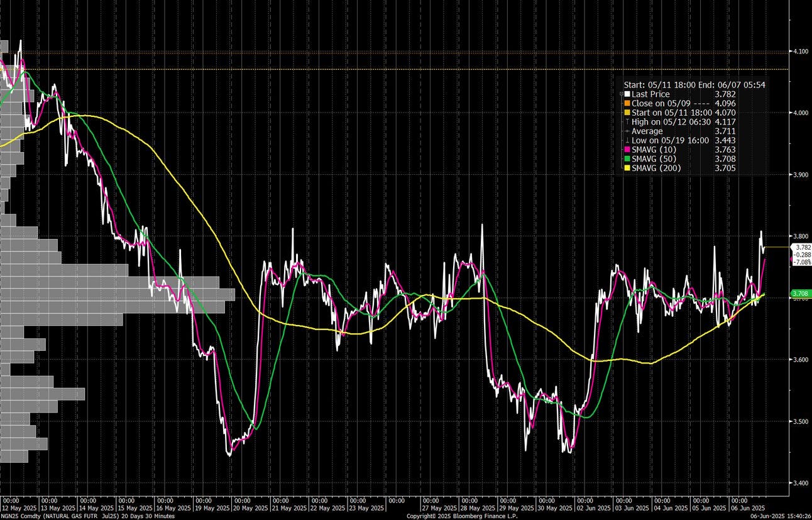Click the 3.600 price axis label
Screen dimensions: 812x520
[801, 360]
